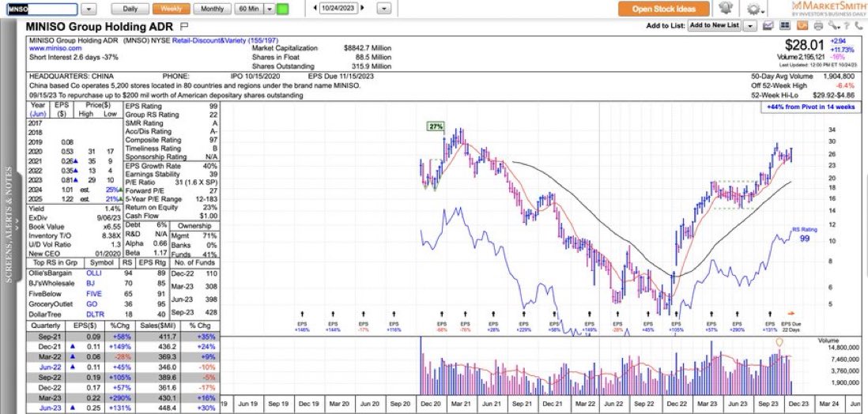Click the $28.01 current price
868x414 pixels.
click(x=804, y=44)
